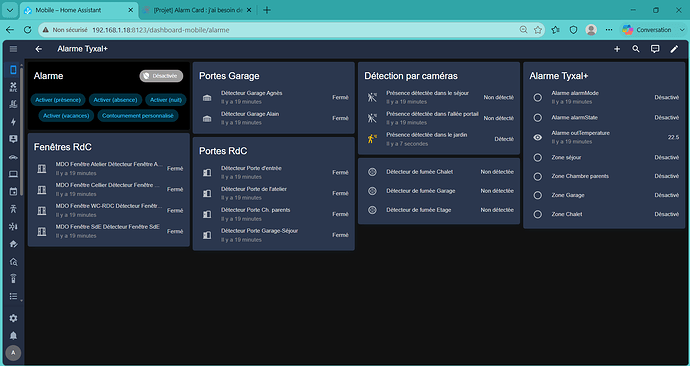Switch to the [Projet] Alarm Card tab
Image resolution: width=690 pixels, height=366 pixels.
(x=198, y=10)
